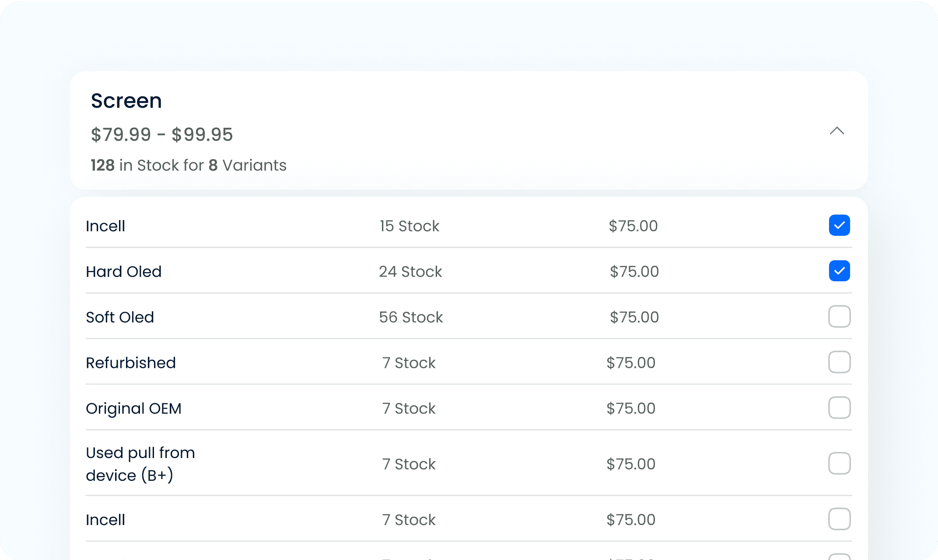Select the Refurbished variant name
938x560 pixels.
[x=131, y=363]
